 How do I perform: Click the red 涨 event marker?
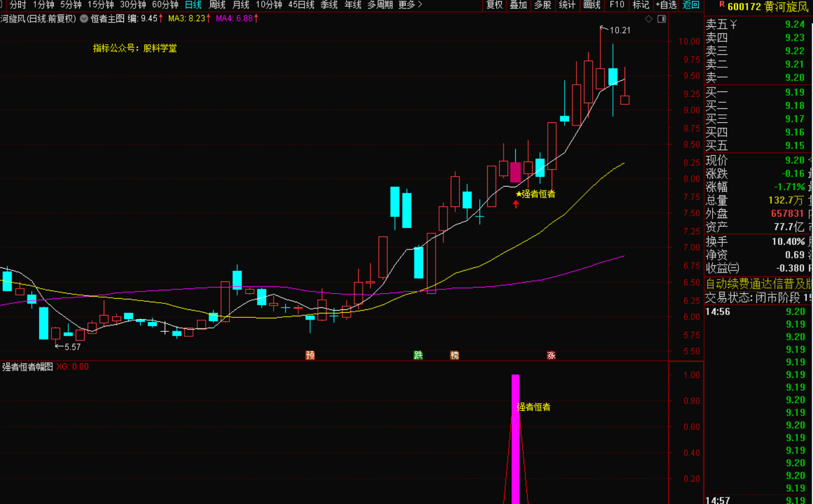[551, 355]
